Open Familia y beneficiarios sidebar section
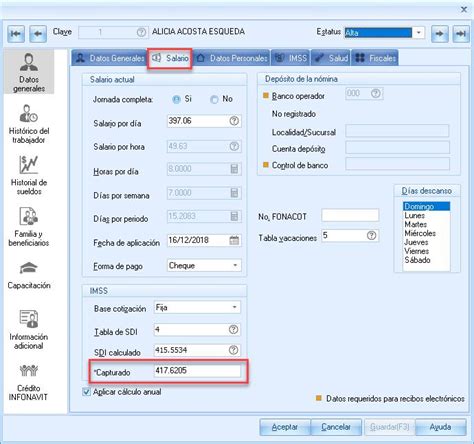The height and width of the screenshot is (444, 474). point(29,227)
